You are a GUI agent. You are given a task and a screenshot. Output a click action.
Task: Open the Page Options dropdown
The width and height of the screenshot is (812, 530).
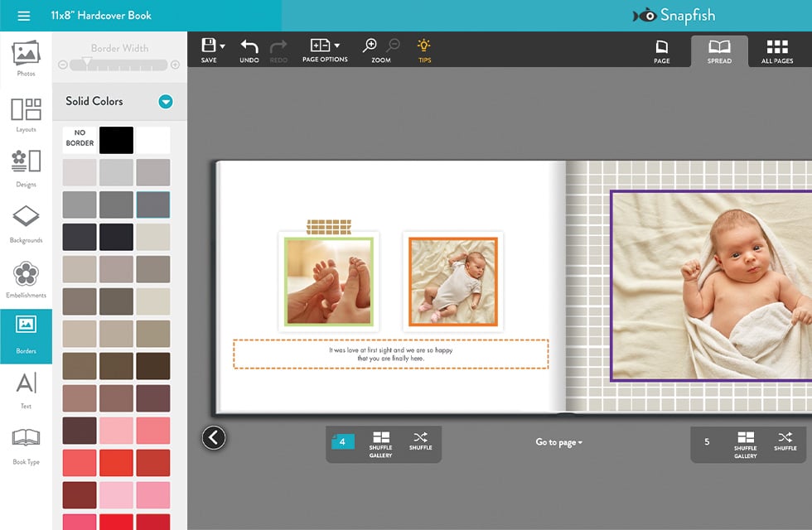324,50
